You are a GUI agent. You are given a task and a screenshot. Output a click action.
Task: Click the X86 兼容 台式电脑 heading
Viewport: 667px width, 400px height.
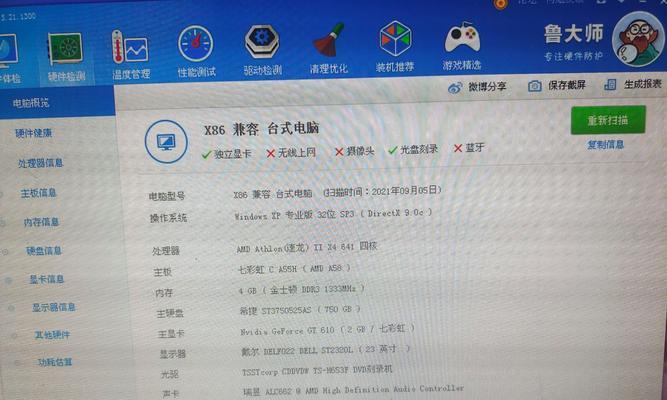261,129
